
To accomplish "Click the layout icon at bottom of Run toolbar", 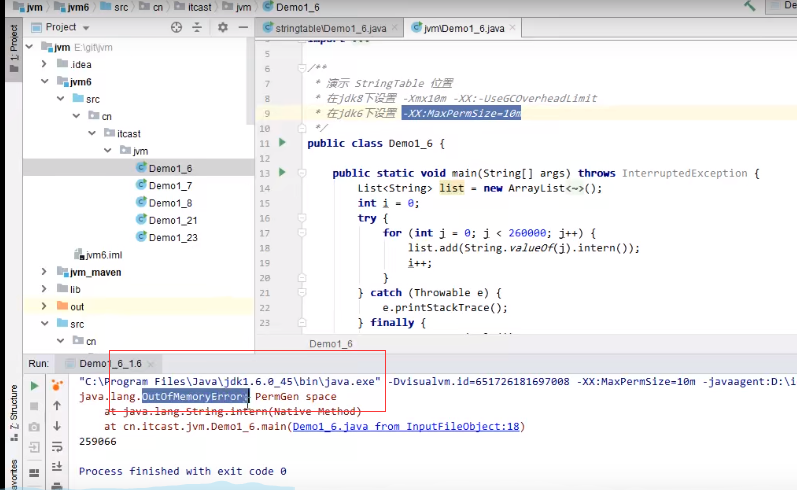I will (34, 473).
